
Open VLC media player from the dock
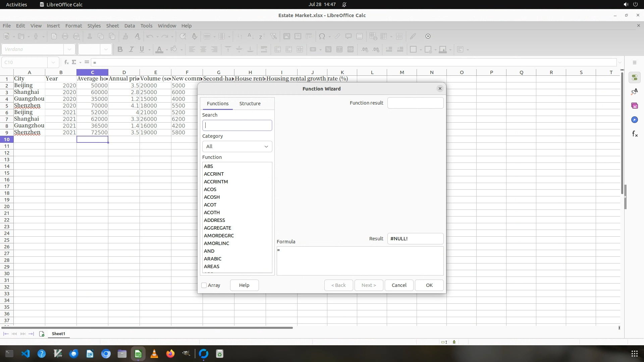pyautogui.click(x=154, y=354)
